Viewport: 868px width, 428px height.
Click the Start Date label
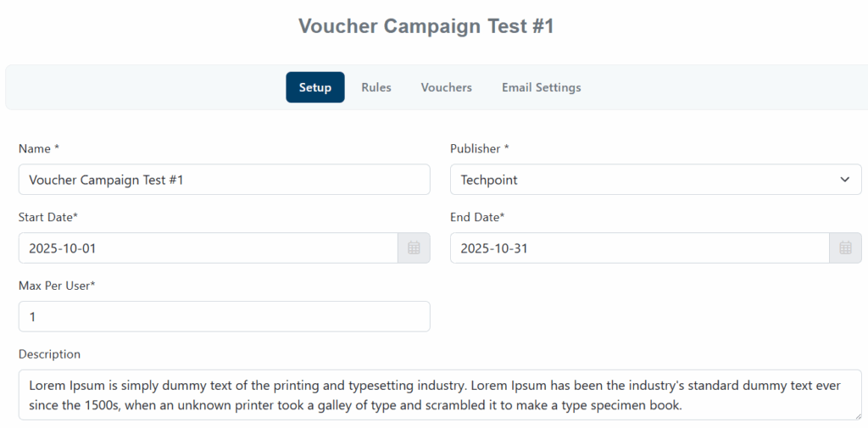[x=47, y=217]
